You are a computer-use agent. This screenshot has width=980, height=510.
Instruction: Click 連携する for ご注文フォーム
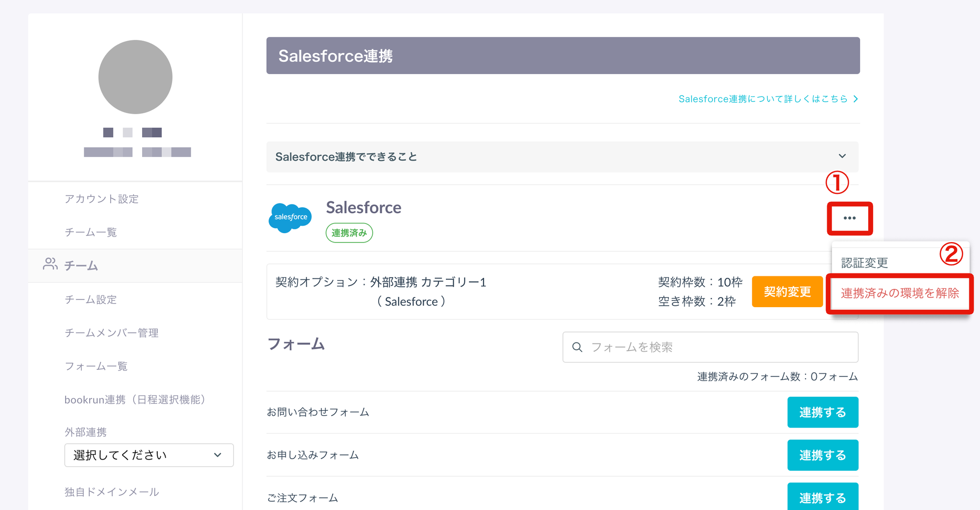tap(823, 497)
